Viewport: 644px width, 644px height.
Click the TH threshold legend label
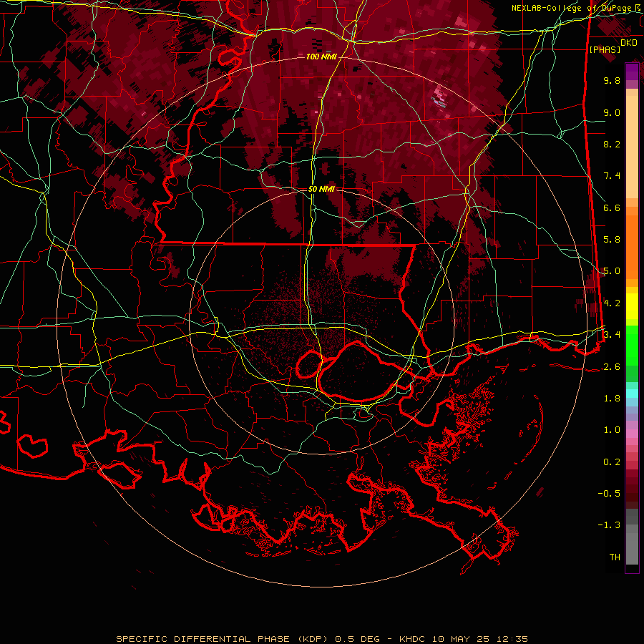(x=615, y=557)
